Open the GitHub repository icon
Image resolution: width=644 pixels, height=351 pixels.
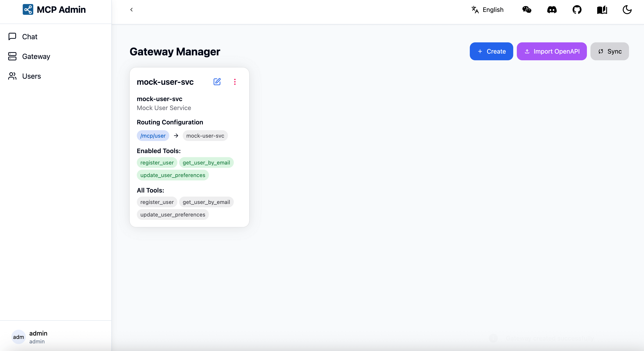click(x=577, y=10)
